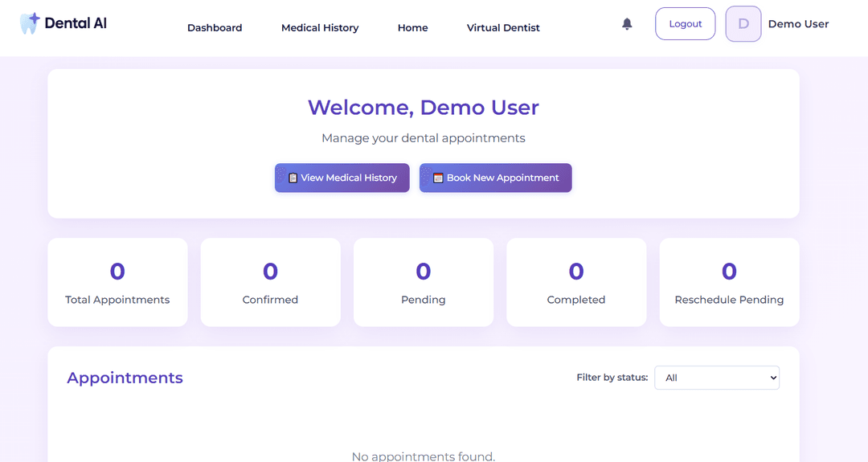The height and width of the screenshot is (462, 868).
Task: Open the Dashboard nav item
Action: coord(215,27)
